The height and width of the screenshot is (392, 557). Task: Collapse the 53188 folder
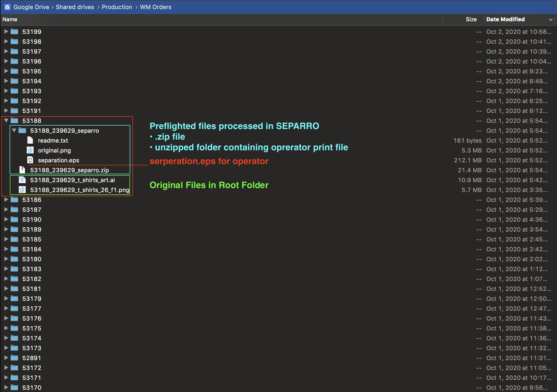[x=6, y=121]
